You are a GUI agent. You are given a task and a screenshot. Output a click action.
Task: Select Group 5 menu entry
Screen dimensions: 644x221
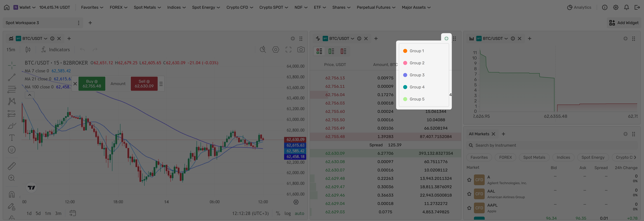coord(424,99)
